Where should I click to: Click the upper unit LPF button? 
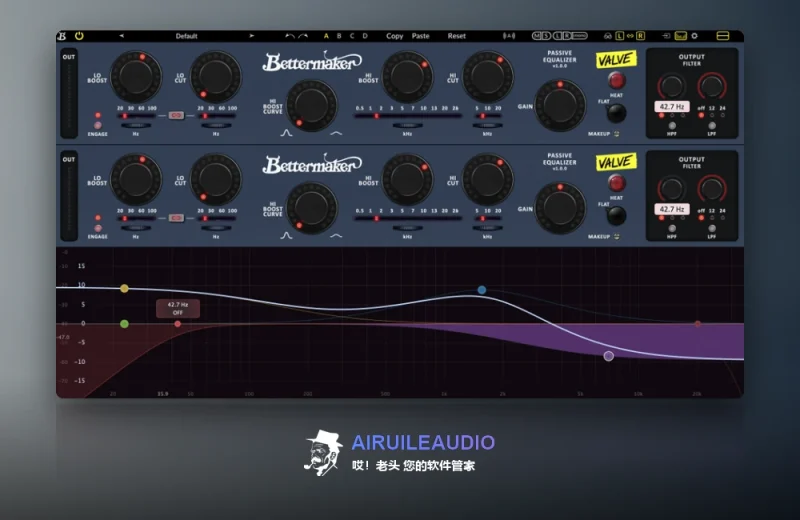pyautogui.click(x=712, y=126)
